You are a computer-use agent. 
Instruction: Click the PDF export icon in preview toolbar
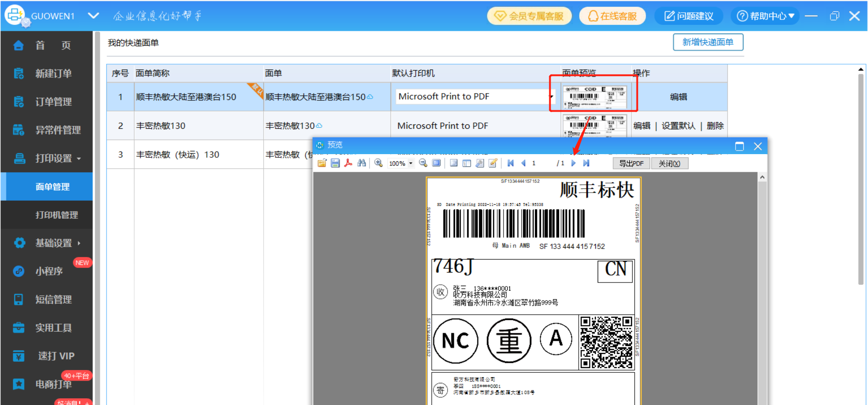click(x=348, y=163)
